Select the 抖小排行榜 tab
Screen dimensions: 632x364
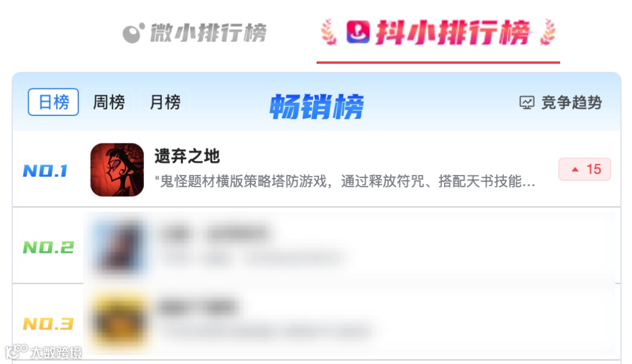(438, 33)
